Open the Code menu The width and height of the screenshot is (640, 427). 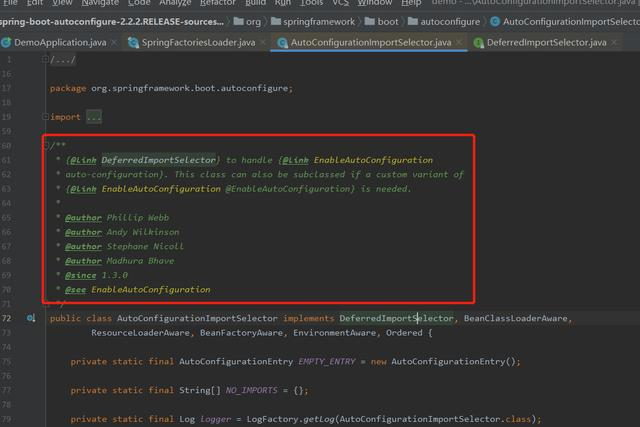point(139,2)
